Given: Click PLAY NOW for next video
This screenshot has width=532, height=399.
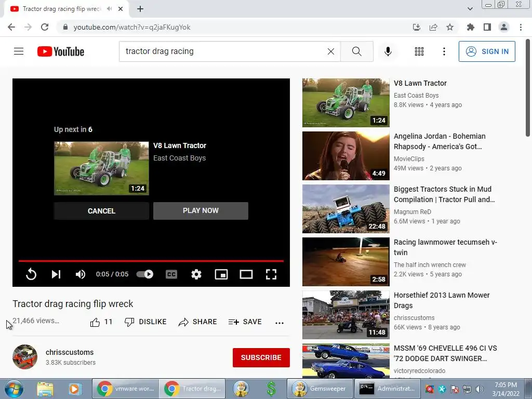Looking at the screenshot, I should click(201, 211).
